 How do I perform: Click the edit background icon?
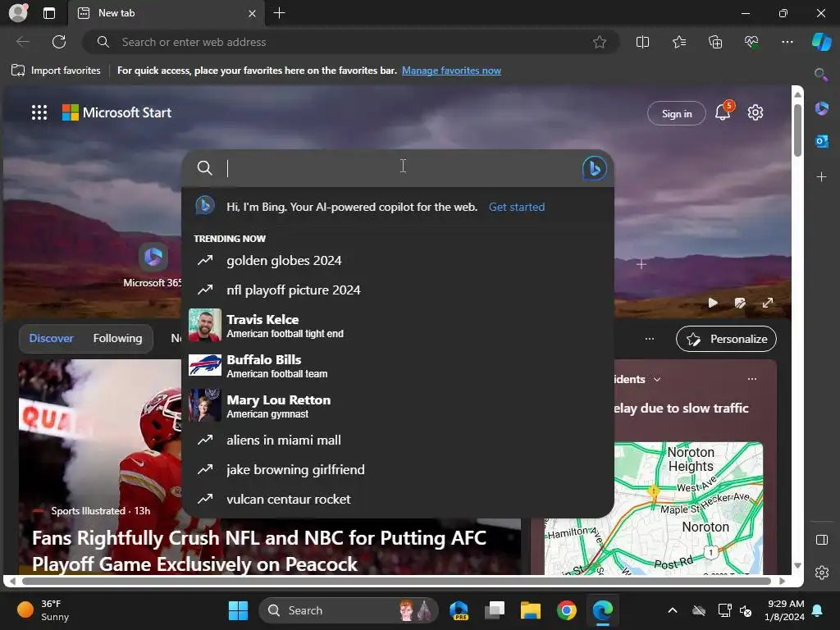740,303
